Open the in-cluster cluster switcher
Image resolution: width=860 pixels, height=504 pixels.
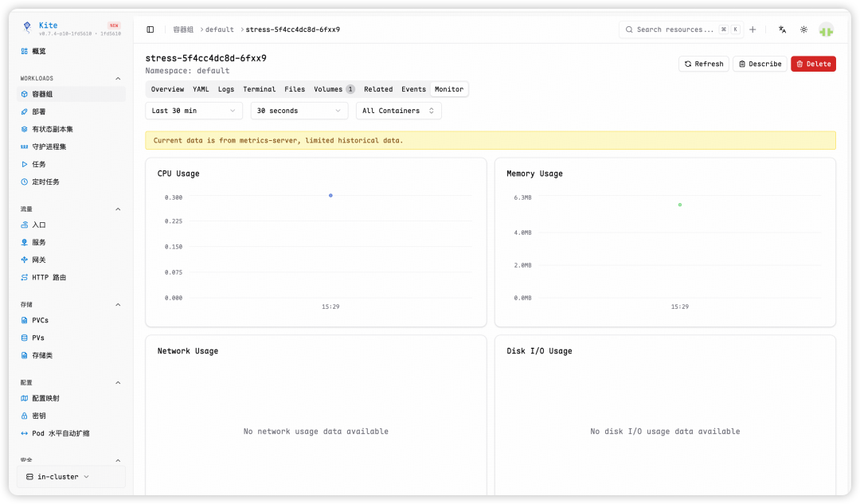[71, 477]
